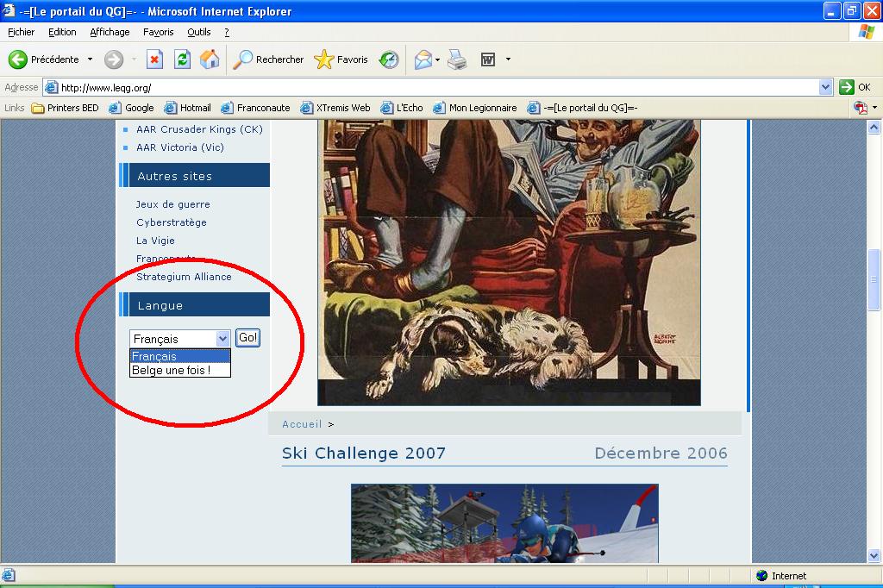Expand the Forward history dropdown arrow
Viewport: 883px width, 588px height.
pyautogui.click(x=134, y=59)
